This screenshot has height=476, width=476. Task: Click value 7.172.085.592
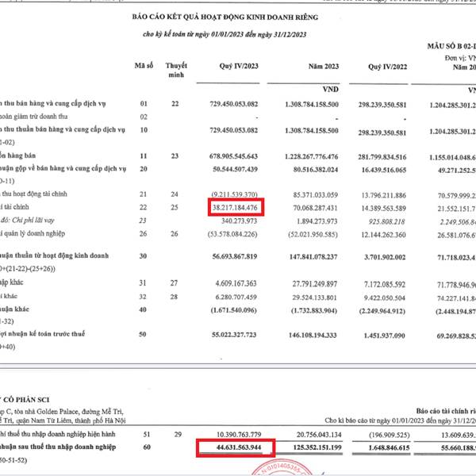(x=385, y=285)
